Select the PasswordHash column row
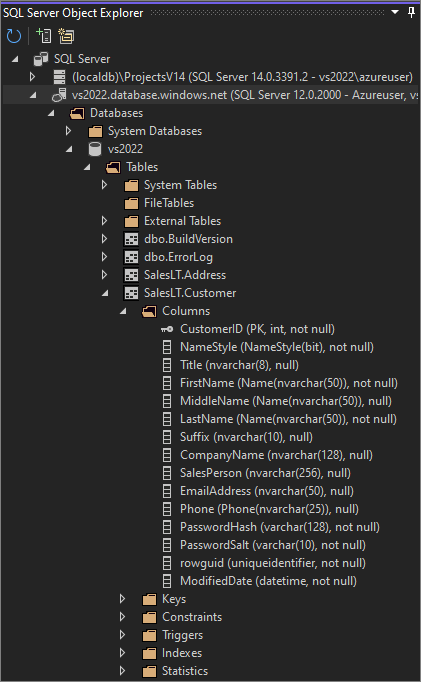Screen dimensions: 421x682 (280, 527)
